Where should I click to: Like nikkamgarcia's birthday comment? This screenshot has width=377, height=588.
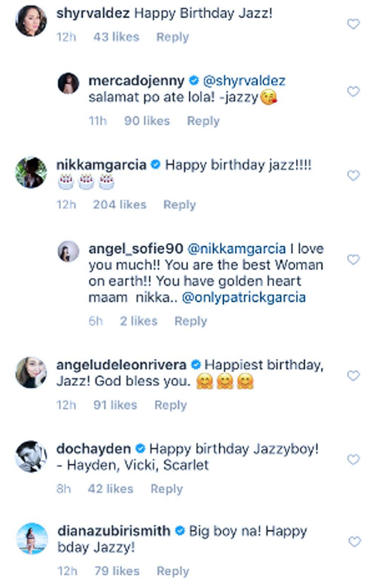[353, 176]
